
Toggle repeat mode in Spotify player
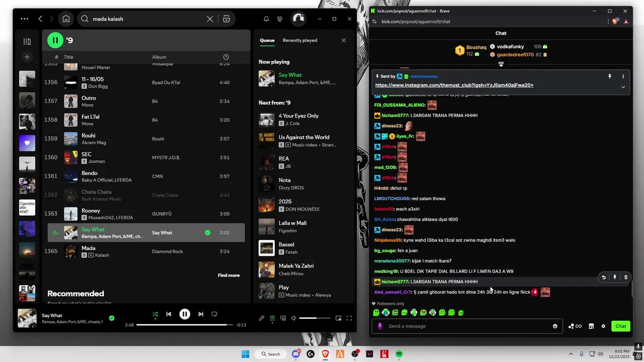(x=214, y=314)
